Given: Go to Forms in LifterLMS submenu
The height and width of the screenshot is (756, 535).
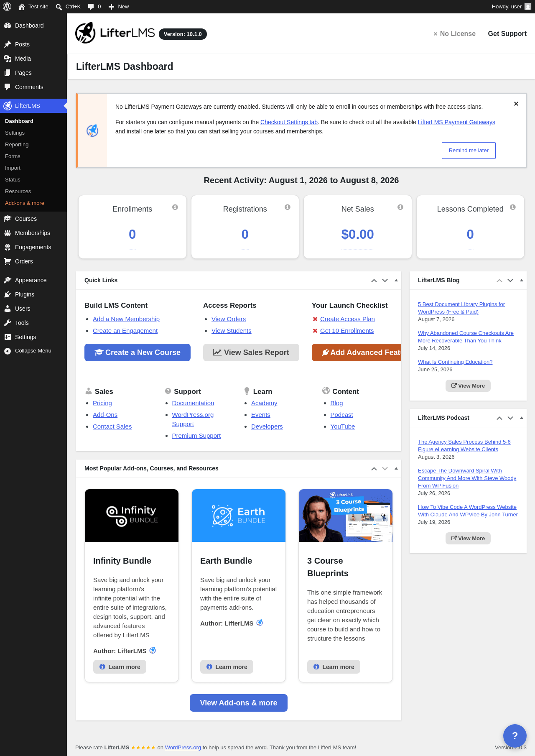Looking at the screenshot, I should pyautogui.click(x=13, y=156).
